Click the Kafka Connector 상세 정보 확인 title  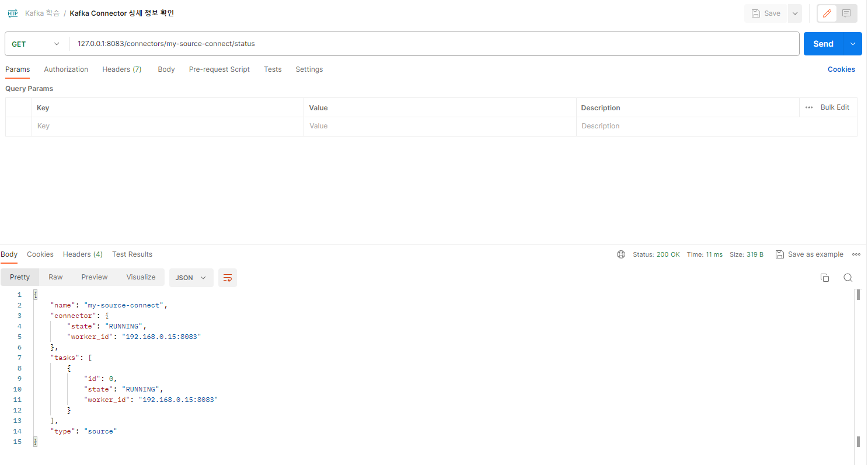click(121, 13)
